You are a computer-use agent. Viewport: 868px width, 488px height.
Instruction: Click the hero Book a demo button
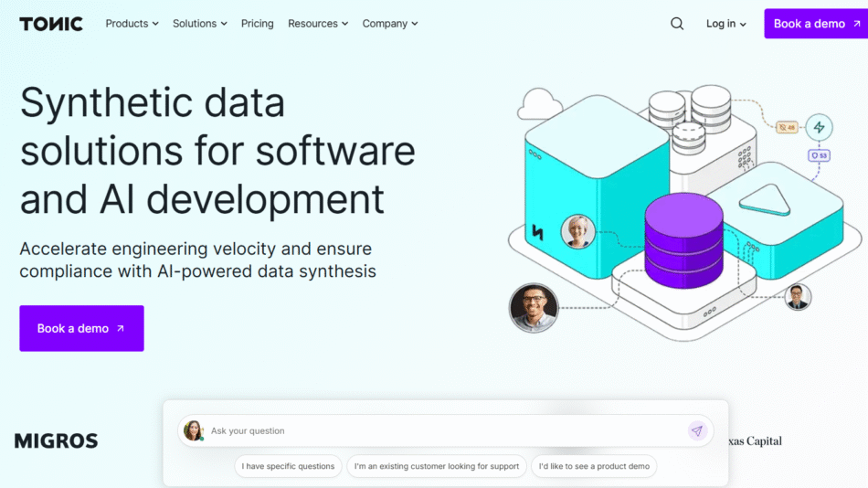coord(81,328)
